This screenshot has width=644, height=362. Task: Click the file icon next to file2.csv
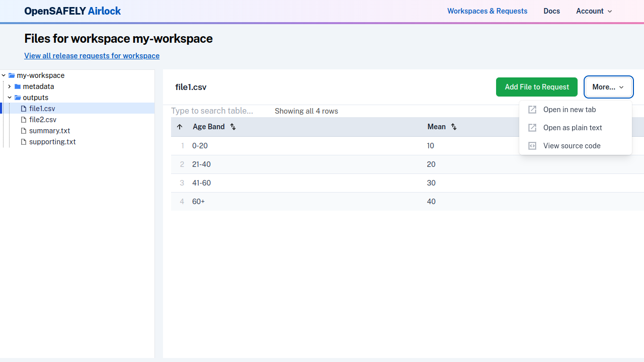[x=23, y=120]
